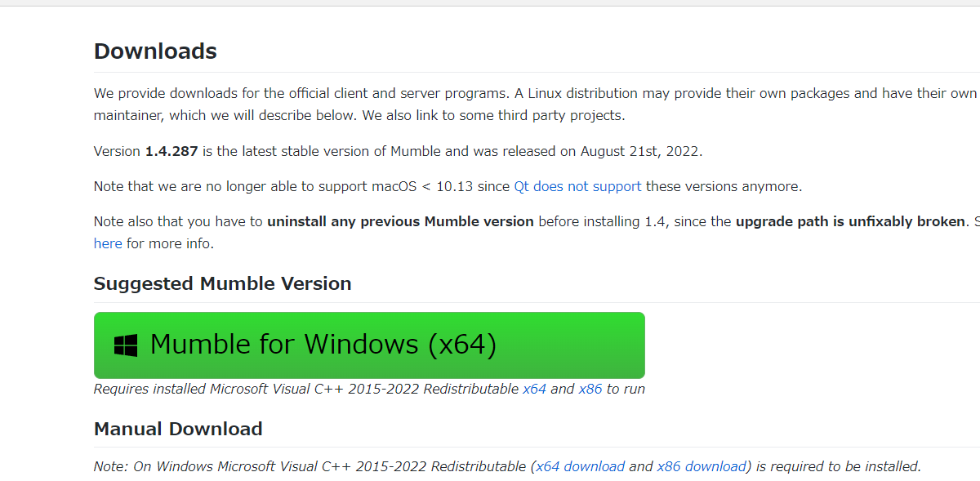Click the Windows logo on the green button

coord(126,345)
